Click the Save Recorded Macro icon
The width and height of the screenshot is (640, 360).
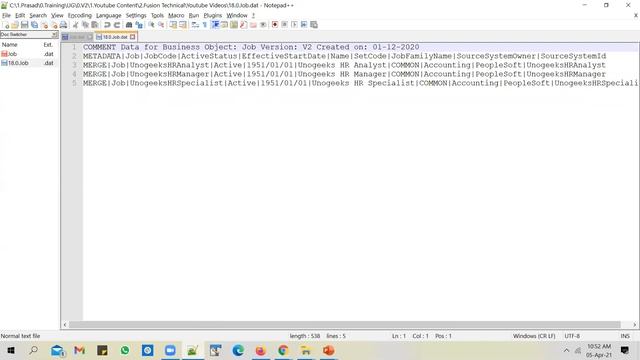coord(314,25)
